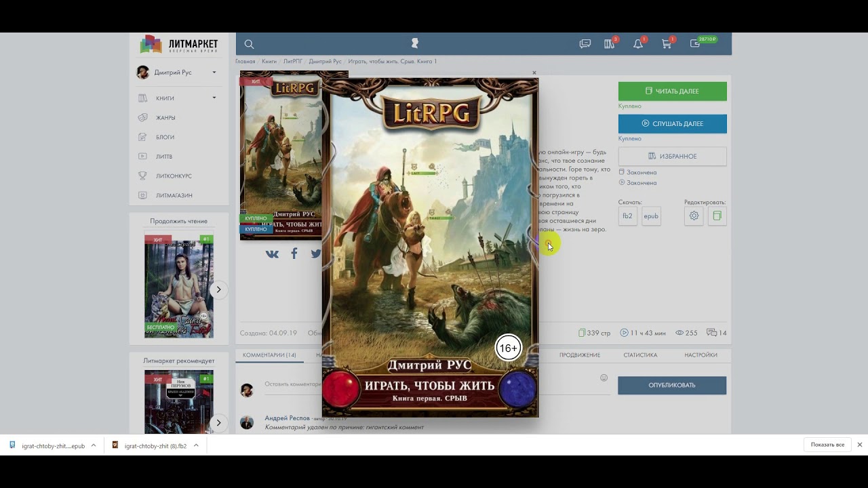Image resolution: width=868 pixels, height=488 pixels.
Task: Open the library books icon with badge
Action: coord(610,43)
